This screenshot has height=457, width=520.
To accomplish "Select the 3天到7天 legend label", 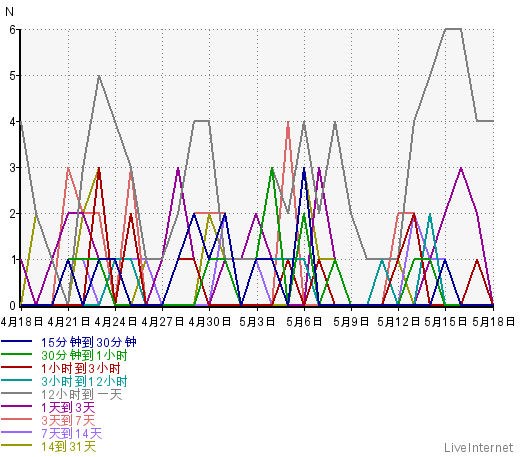I will 68,420.
